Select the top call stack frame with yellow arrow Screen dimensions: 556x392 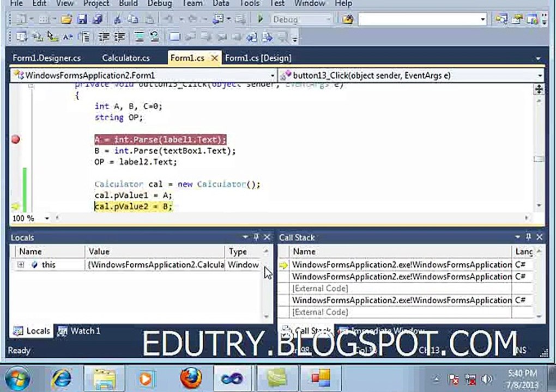(x=406, y=265)
